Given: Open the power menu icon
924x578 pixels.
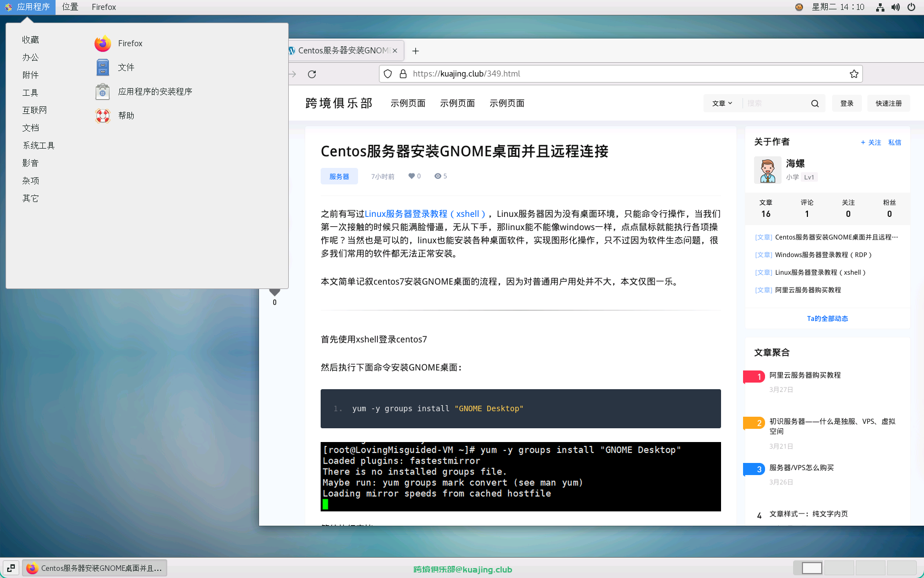Looking at the screenshot, I should [911, 7].
